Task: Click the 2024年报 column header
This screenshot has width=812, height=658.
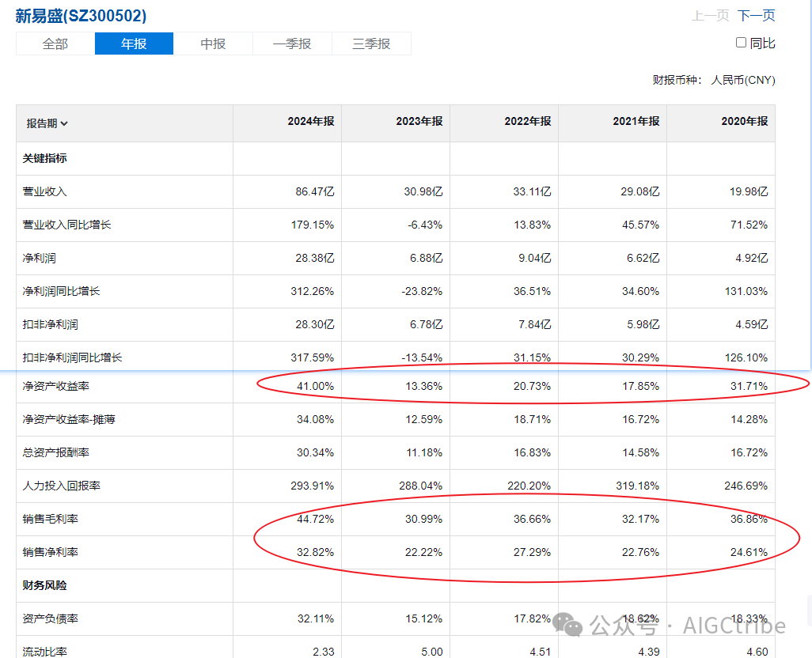Action: [x=311, y=121]
